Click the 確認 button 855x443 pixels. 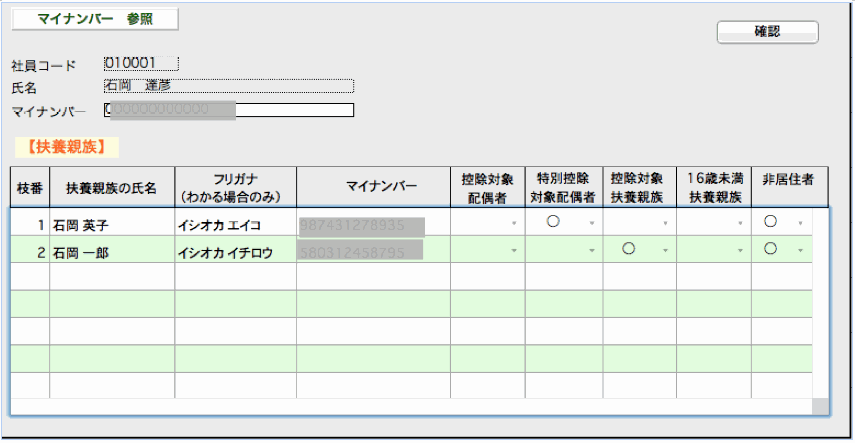767,32
